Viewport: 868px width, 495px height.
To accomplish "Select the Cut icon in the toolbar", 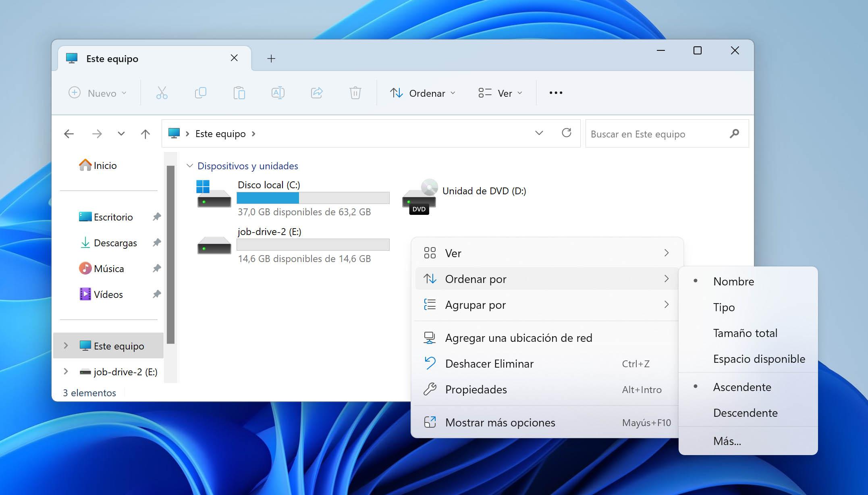I will pos(162,93).
